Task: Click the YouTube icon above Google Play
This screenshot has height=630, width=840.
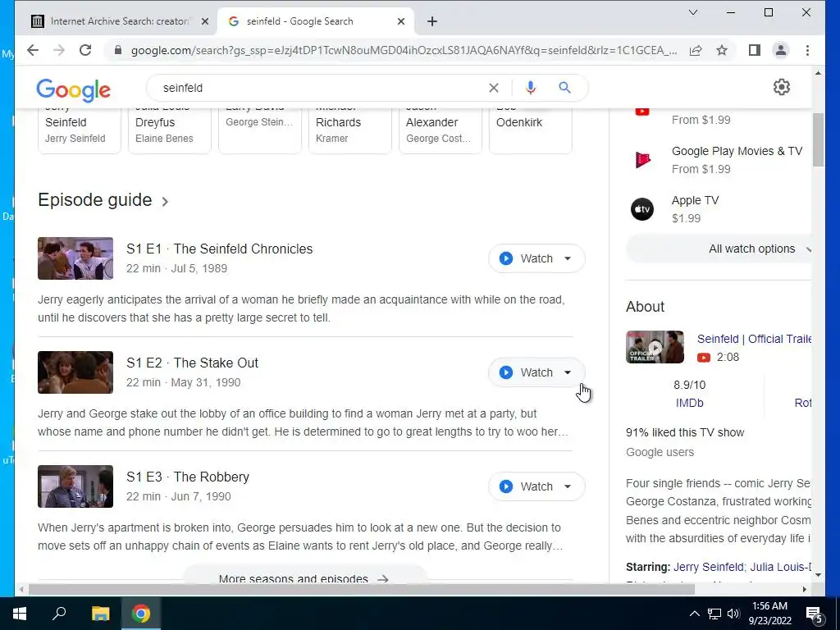Action: [x=642, y=111]
